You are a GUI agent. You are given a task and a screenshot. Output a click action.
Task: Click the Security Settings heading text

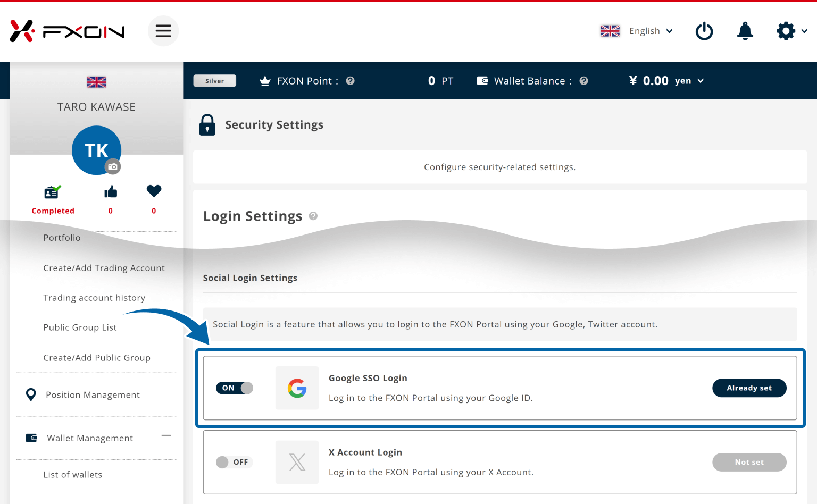click(x=274, y=124)
